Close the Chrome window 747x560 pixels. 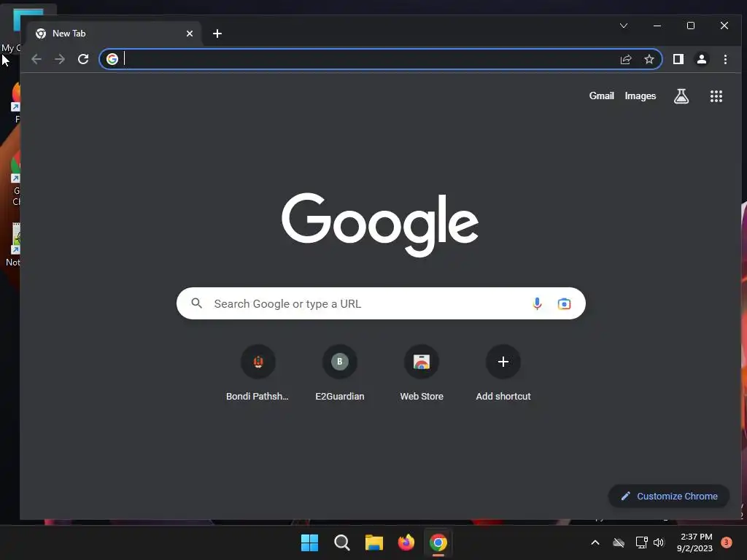point(724,26)
